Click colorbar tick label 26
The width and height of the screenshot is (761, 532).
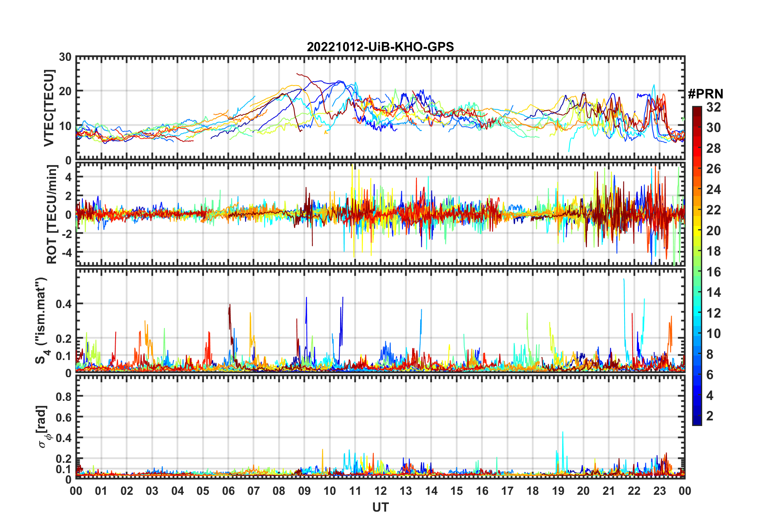pos(713,169)
